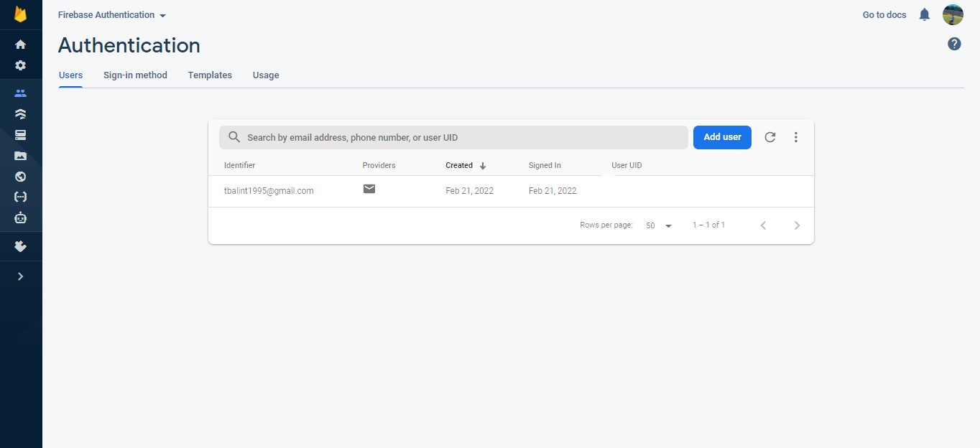This screenshot has width=980, height=448.
Task: Go to previous page of users
Action: point(763,225)
